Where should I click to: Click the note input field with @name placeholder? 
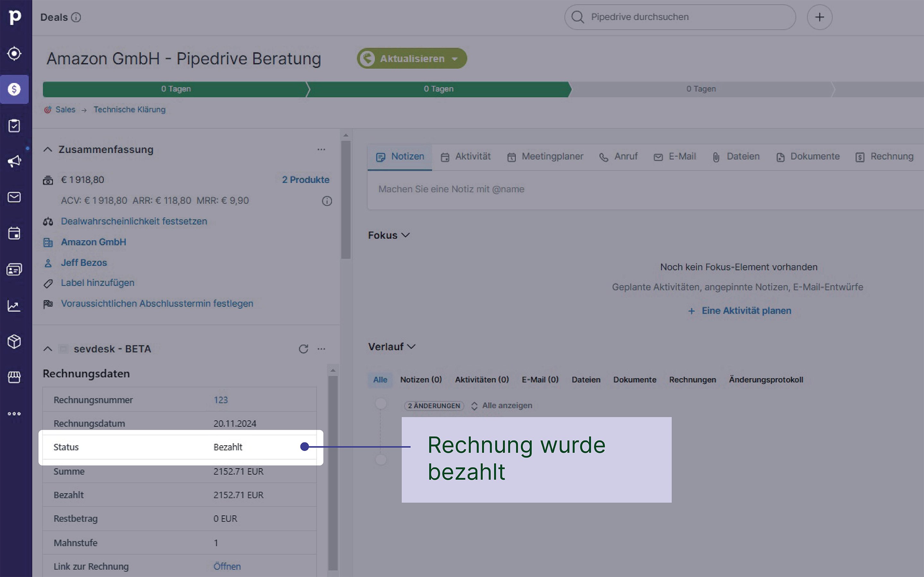(x=535, y=189)
